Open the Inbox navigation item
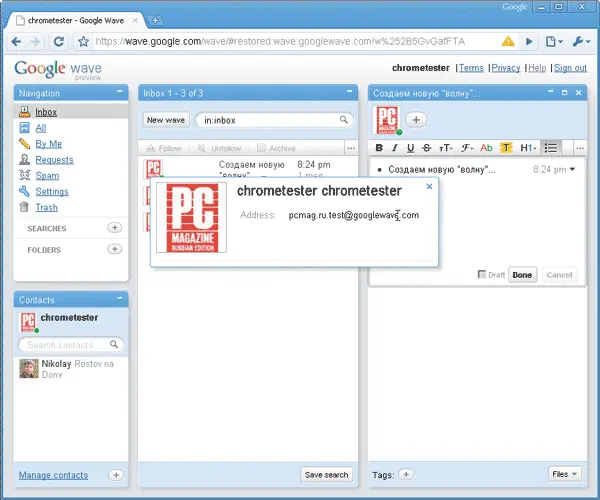The width and height of the screenshot is (600, 500). (x=46, y=112)
